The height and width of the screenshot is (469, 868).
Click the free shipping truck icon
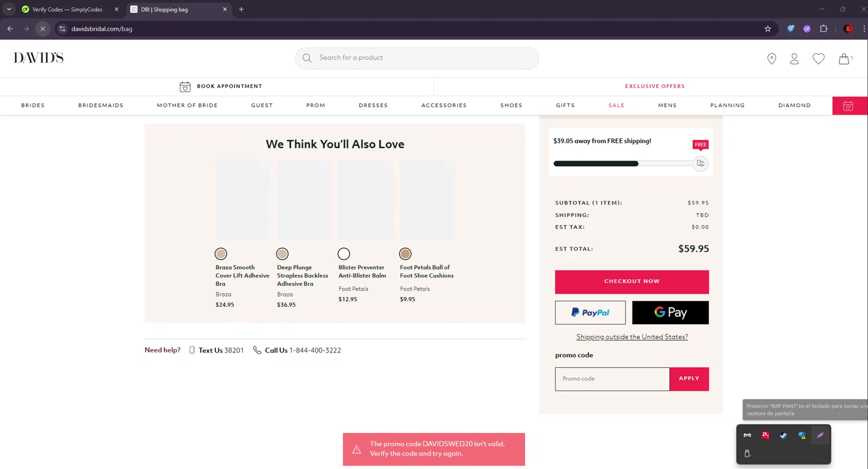(x=701, y=163)
